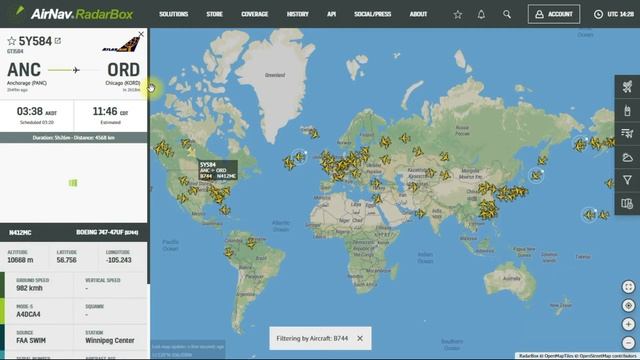Select the ANC origin airport code
The height and width of the screenshot is (360, 640).
(24, 70)
